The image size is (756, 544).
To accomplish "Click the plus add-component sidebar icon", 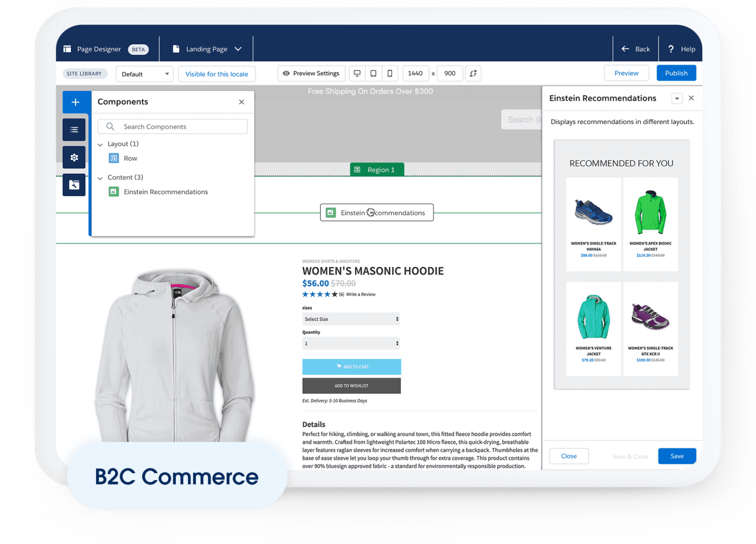I will click(75, 102).
